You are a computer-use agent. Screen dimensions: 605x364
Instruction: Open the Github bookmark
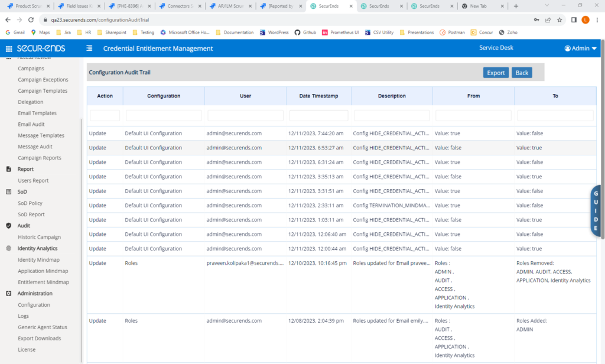305,32
